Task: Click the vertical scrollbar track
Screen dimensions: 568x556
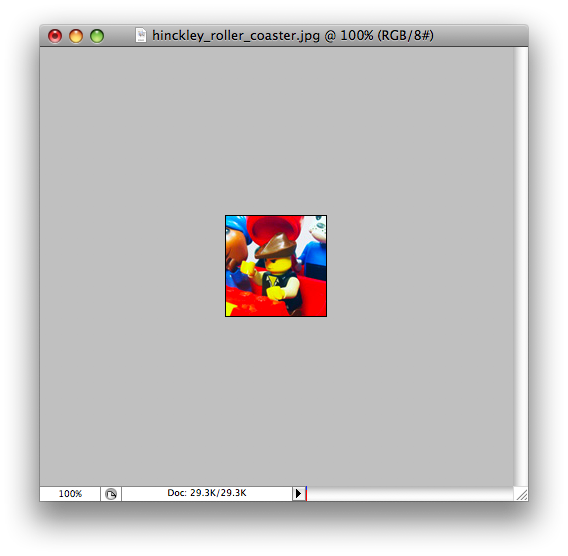Action: [521, 267]
